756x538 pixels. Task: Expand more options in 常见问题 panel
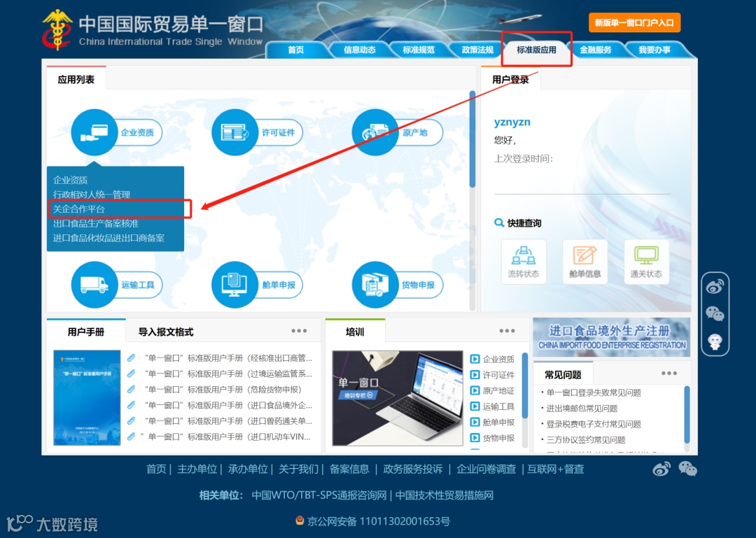point(669,373)
